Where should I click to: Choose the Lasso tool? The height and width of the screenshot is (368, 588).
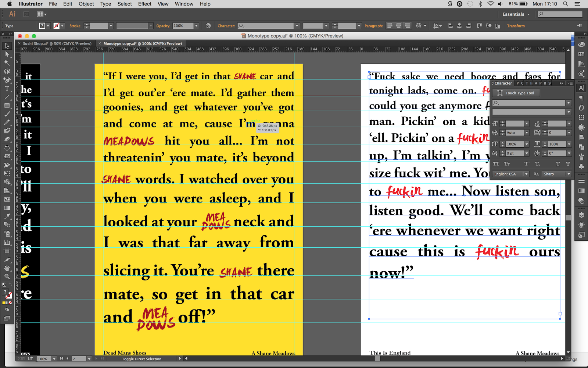(x=7, y=71)
